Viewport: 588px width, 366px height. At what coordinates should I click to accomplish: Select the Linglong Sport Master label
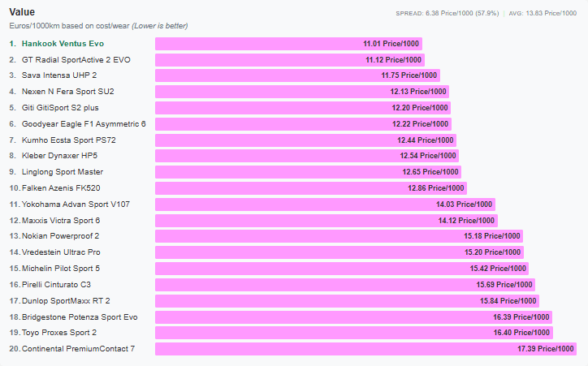click(x=63, y=172)
